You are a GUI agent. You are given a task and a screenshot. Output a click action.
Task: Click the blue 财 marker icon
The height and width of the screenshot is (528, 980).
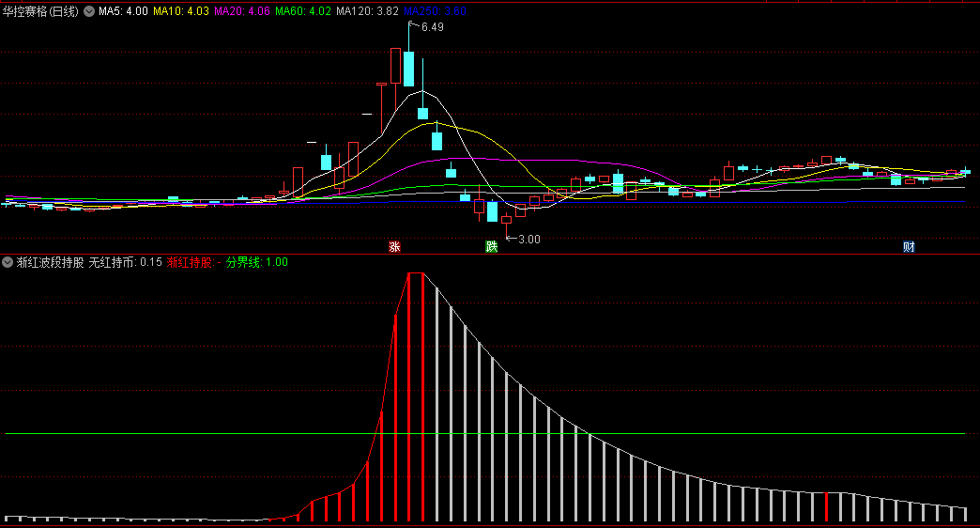pos(909,247)
